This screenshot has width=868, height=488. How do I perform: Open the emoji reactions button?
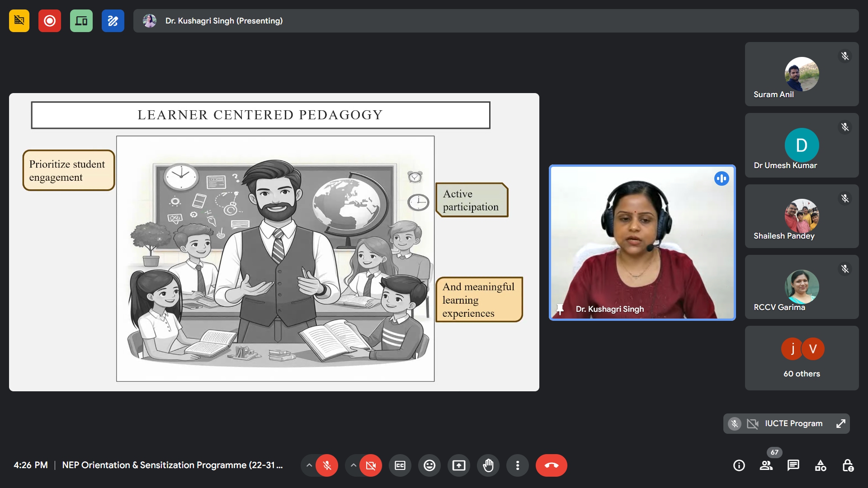pos(429,465)
